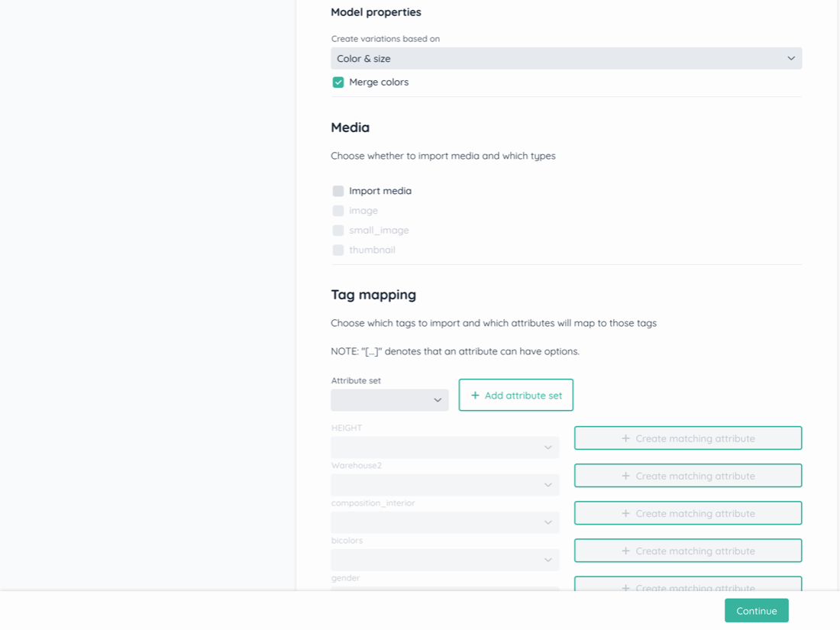Create matching attribute for Warehouse2
This screenshot has width=840, height=630.
click(x=687, y=476)
